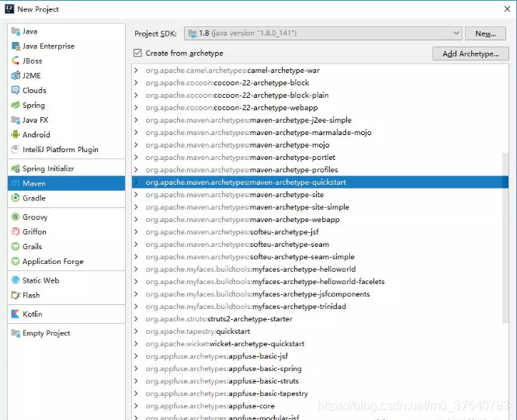Click the IntelliJ Platform Plugin icon

click(x=16, y=149)
